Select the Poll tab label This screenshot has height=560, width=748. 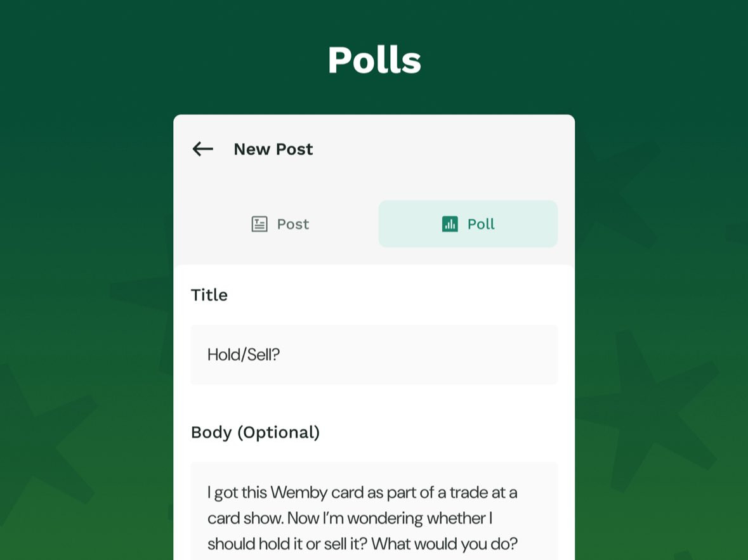coord(481,224)
